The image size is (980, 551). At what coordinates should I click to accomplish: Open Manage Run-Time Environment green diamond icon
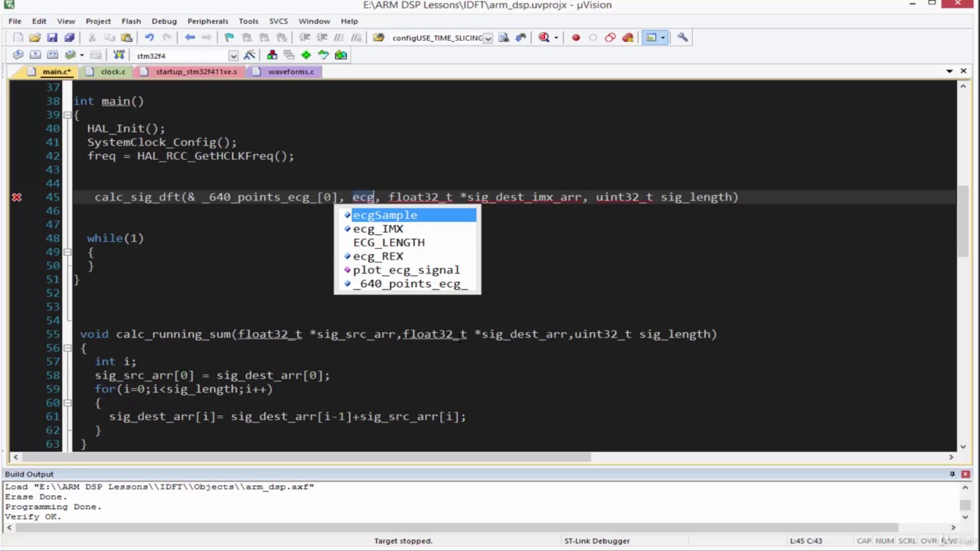click(306, 55)
